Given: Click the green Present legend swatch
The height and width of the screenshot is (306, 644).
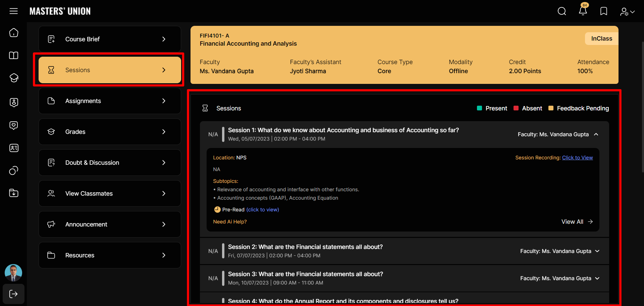Looking at the screenshot, I should pyautogui.click(x=479, y=108).
